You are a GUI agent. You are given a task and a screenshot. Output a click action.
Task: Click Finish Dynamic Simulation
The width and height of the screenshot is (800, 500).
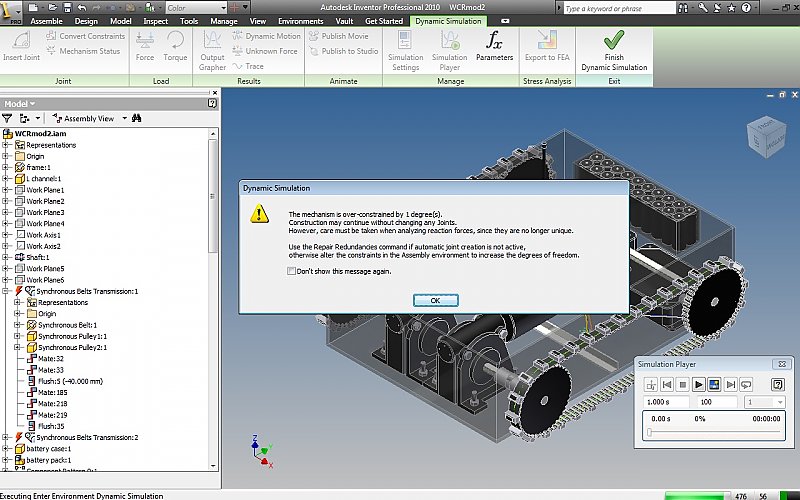click(614, 51)
